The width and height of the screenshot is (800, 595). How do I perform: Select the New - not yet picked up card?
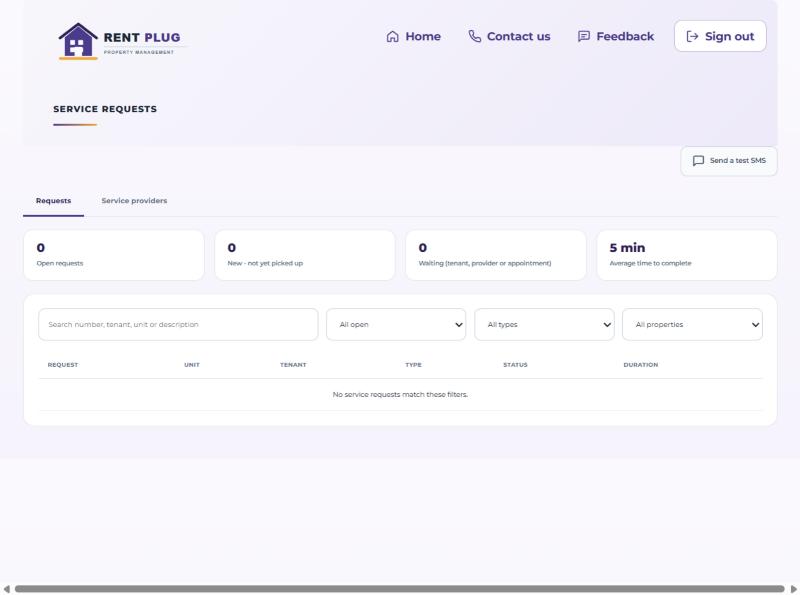coord(305,255)
